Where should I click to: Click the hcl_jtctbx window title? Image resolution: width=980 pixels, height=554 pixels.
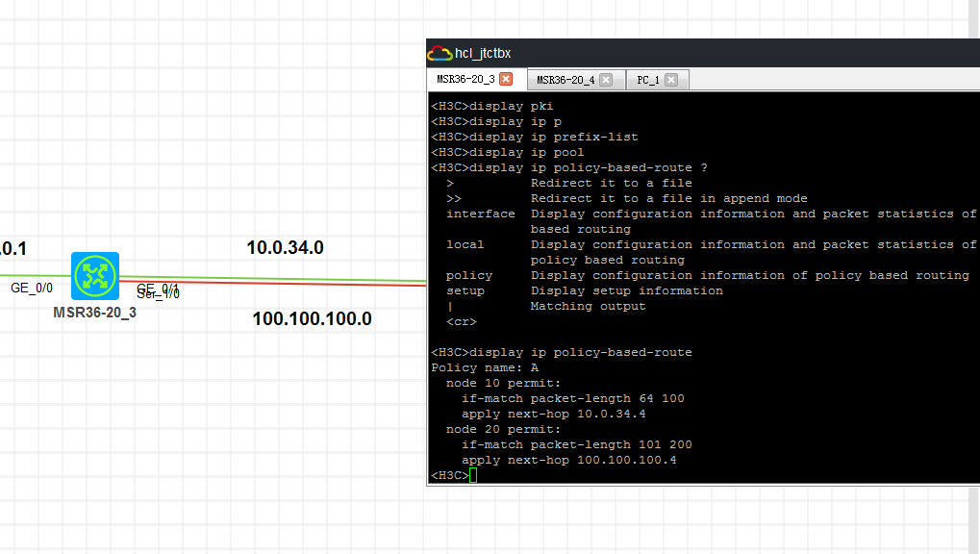coord(483,54)
